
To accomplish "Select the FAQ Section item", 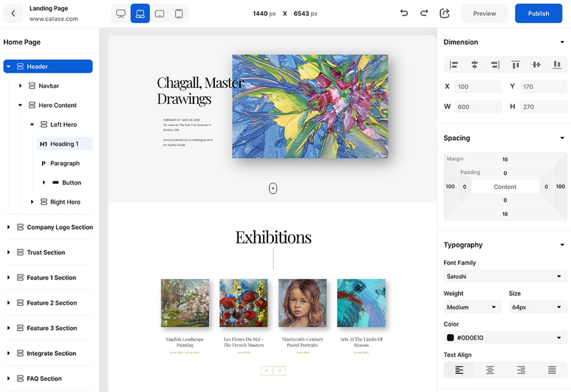I will [x=44, y=379].
